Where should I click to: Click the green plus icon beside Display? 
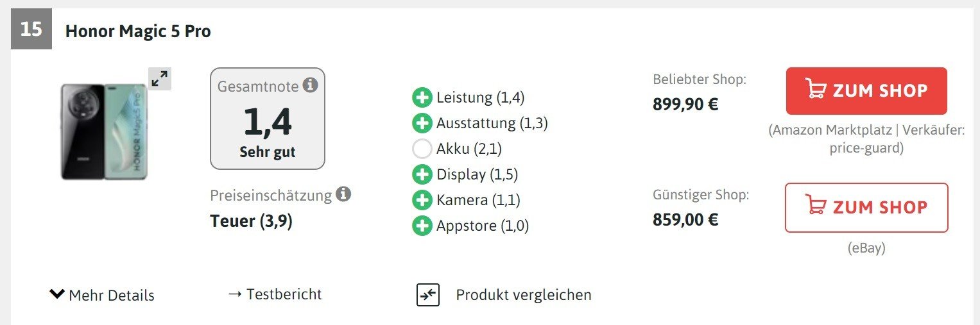tap(422, 174)
